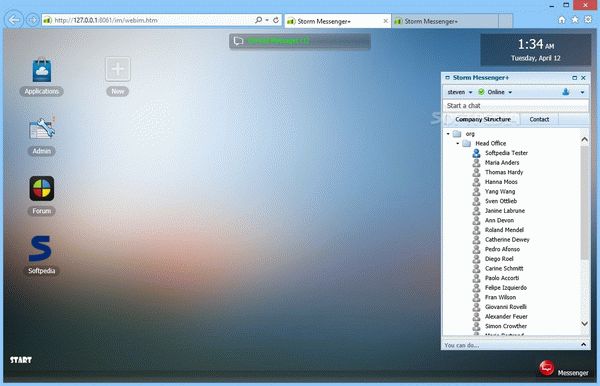Viewport: 600px width, 386px height.
Task: Click the site icon in the address bar
Action: [47, 20]
